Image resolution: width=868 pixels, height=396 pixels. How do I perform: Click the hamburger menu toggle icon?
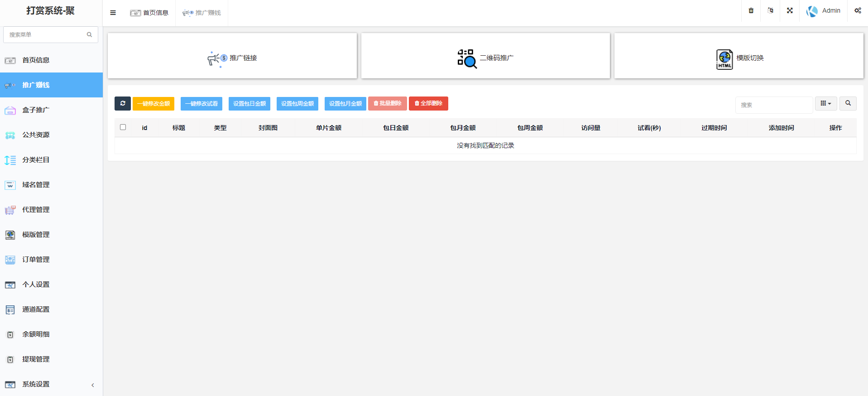[x=113, y=13]
